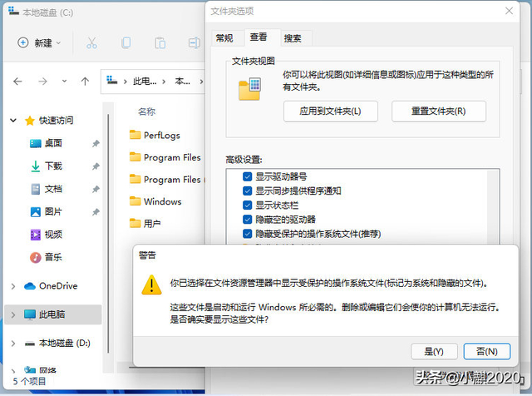
Task: Uncheck 隐藏空的驱动器 checkbox
Action: click(248, 220)
